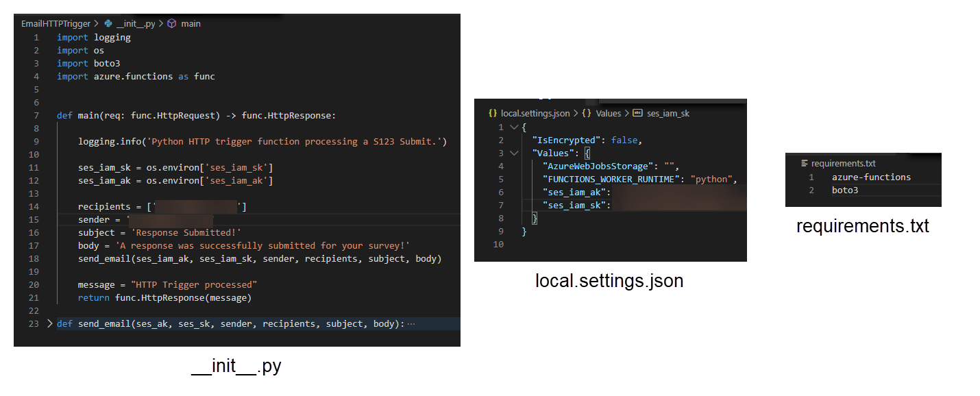The width and height of the screenshot is (980, 396).
Task: Click the braces icon beside local.settings.json breadcrumb
Action: tap(493, 114)
